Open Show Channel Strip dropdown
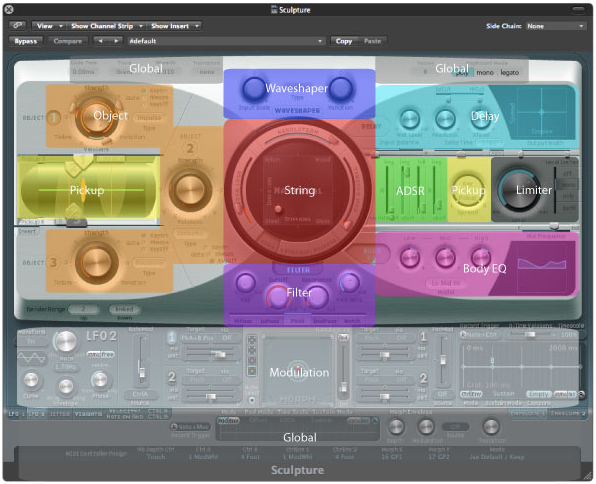 [x=106, y=26]
